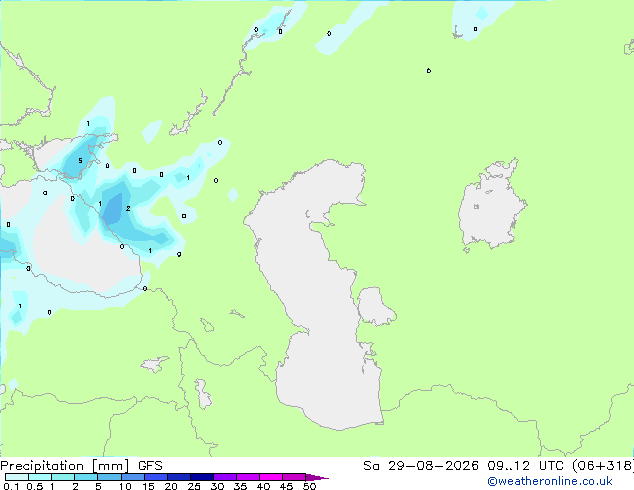This screenshot has height=490, width=634.
Task: Click the 2–5 mm legend swatch
Action: [86, 477]
